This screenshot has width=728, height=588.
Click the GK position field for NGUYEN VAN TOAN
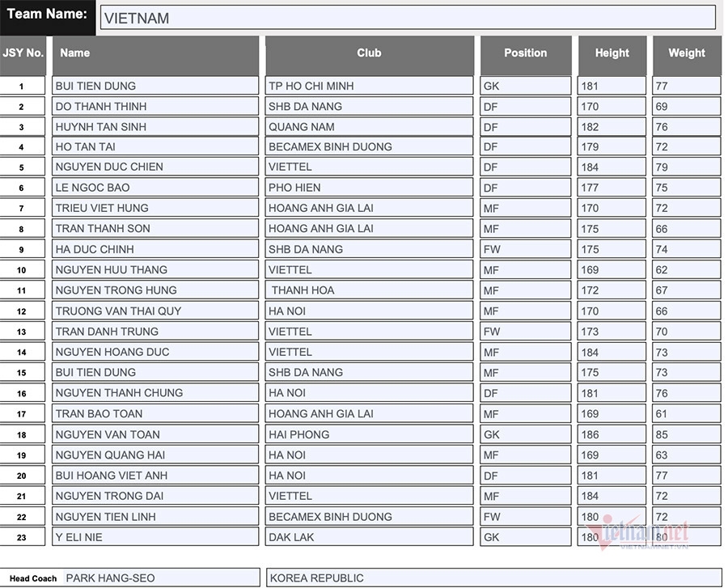click(526, 434)
